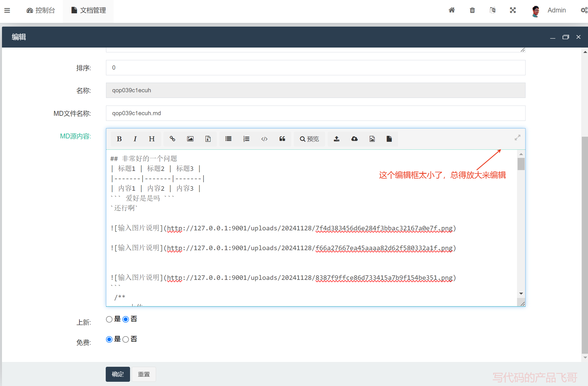
Task: Click the trash clear-cache icon
Action: 472,10
